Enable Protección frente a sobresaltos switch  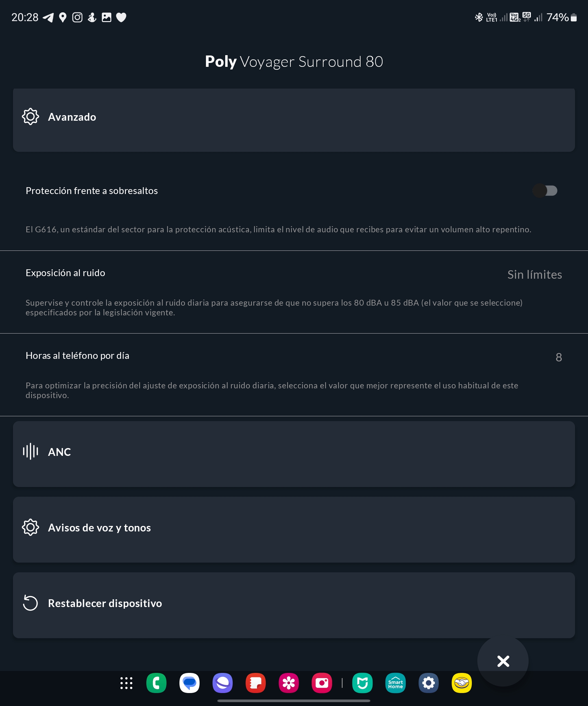(545, 191)
